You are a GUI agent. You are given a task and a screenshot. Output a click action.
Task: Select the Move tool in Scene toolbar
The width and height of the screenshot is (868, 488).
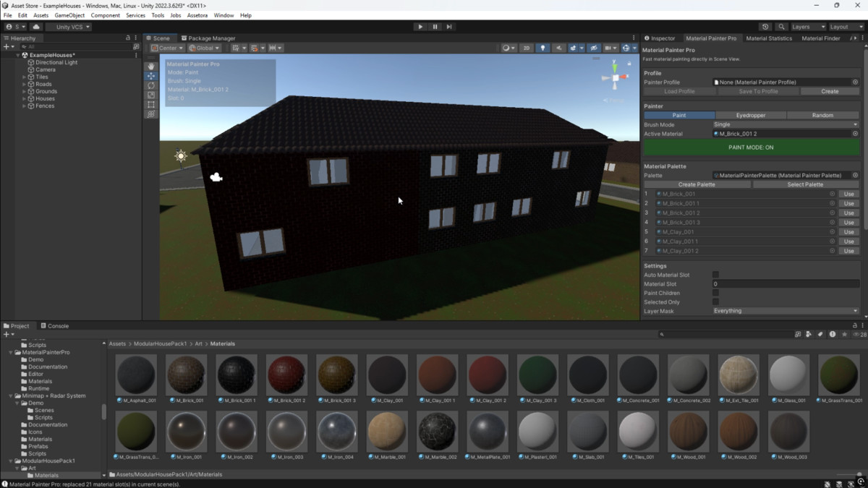click(x=150, y=76)
